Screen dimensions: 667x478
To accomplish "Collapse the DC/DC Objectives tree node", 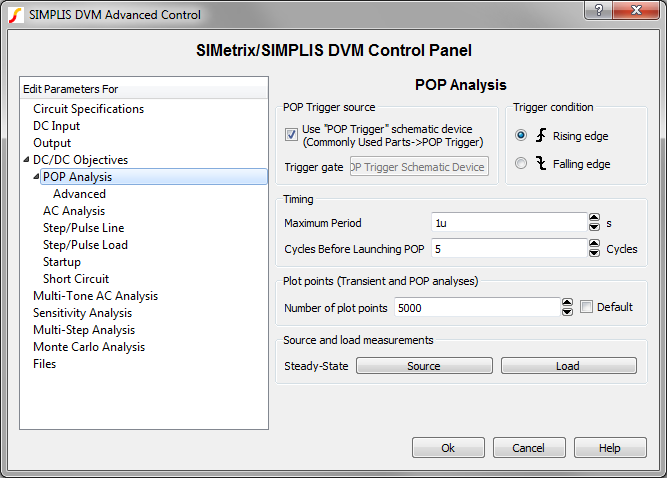I will [x=26, y=160].
